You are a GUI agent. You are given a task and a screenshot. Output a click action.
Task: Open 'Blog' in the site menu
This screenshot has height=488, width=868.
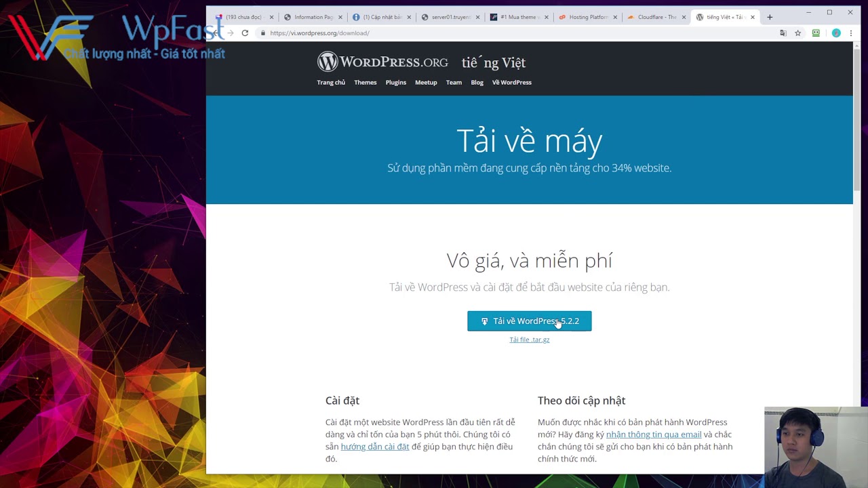pyautogui.click(x=477, y=83)
